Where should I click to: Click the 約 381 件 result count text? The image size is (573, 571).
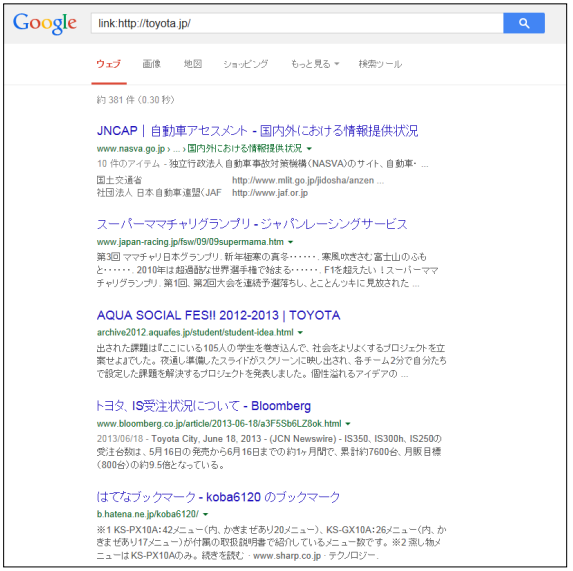click(116, 100)
